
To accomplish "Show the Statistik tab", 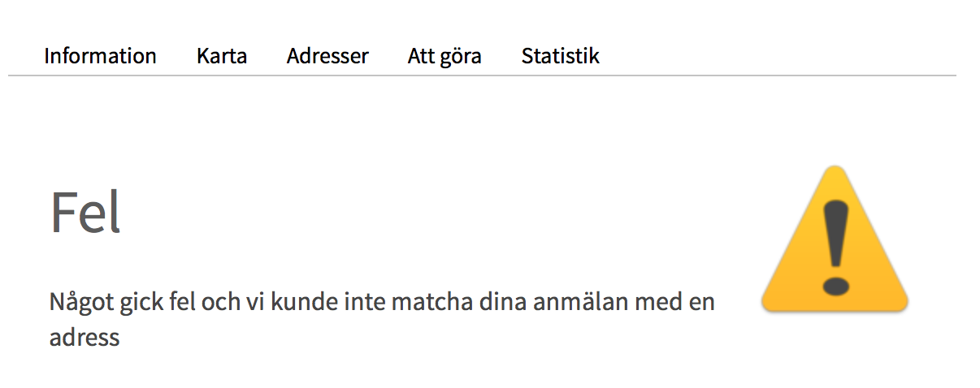I will tap(561, 56).
